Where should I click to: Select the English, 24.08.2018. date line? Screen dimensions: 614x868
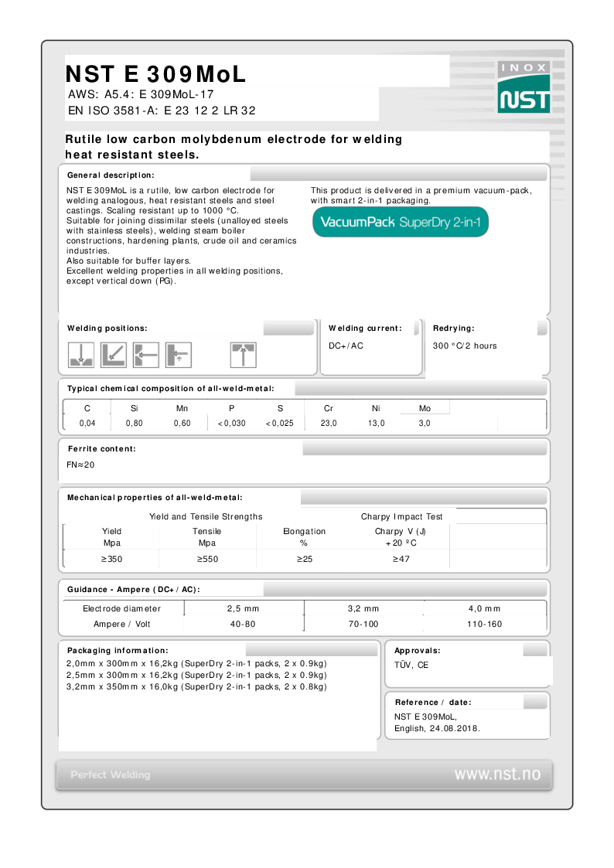[x=438, y=728]
